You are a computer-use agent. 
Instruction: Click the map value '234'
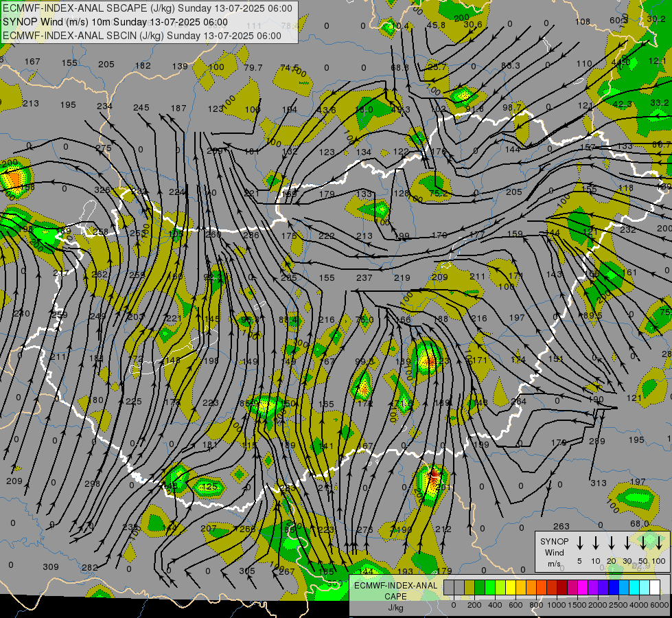click(x=104, y=106)
